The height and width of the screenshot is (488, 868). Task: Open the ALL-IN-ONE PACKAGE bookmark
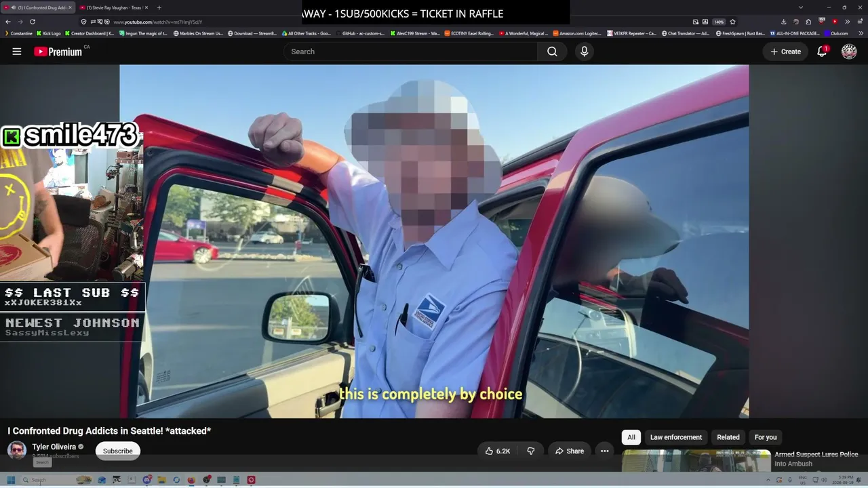(795, 33)
